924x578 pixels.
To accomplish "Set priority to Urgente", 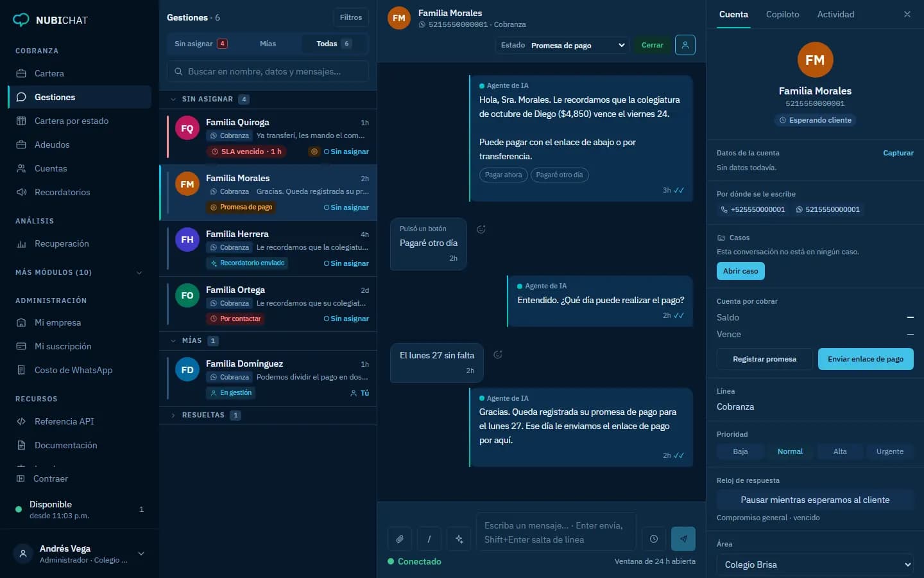I will [890, 451].
